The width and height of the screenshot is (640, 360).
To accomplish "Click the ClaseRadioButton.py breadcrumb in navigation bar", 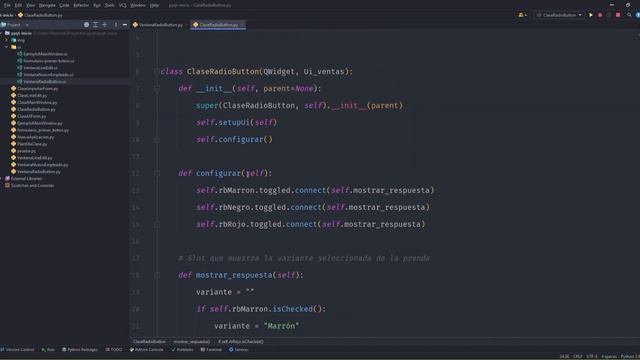I will [x=40, y=15].
